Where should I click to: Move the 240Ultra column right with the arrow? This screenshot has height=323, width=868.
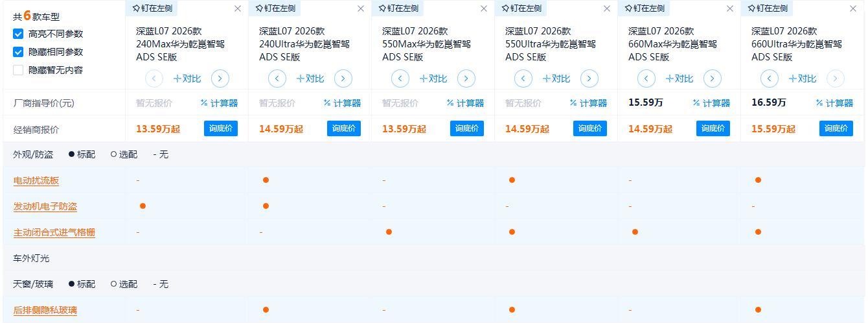click(343, 78)
